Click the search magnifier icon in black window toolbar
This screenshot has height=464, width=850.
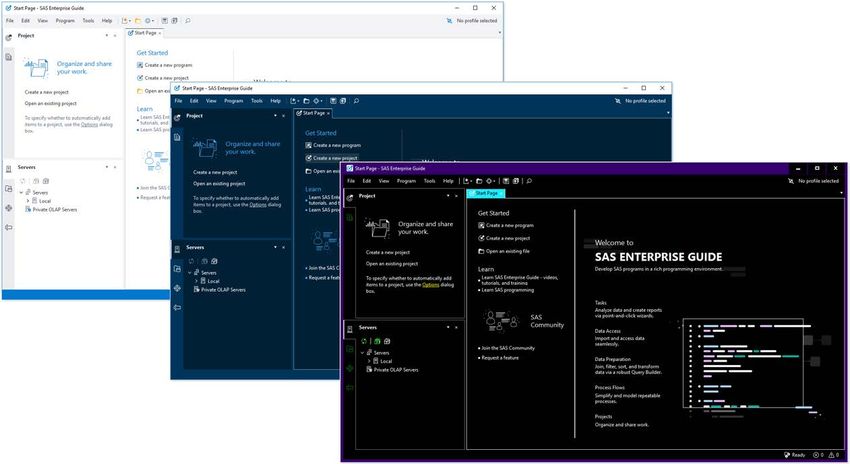[529, 181]
